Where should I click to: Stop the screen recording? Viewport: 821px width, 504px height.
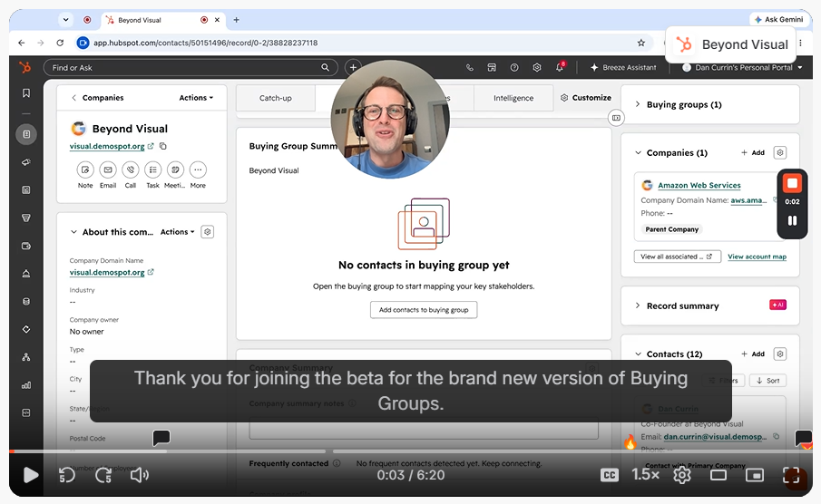(x=792, y=183)
